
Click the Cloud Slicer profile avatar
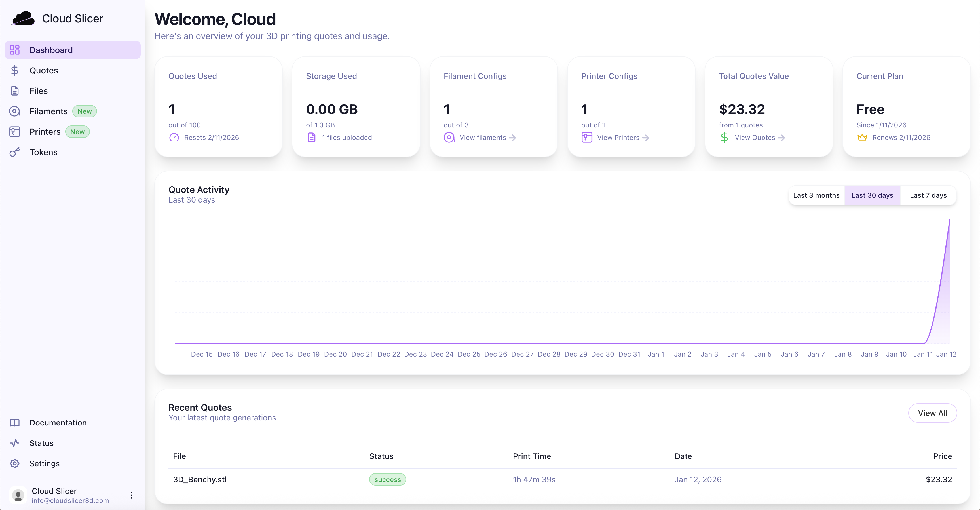tap(18, 495)
